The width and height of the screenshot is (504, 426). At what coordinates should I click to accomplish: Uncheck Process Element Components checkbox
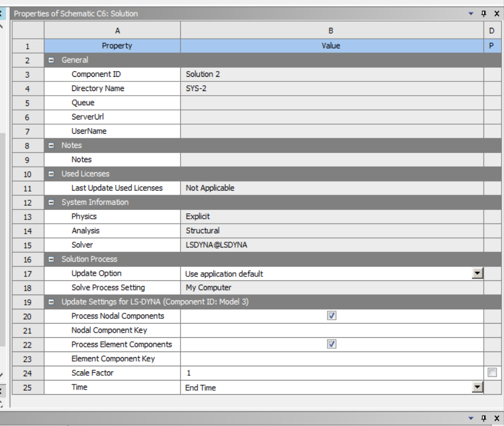click(332, 344)
